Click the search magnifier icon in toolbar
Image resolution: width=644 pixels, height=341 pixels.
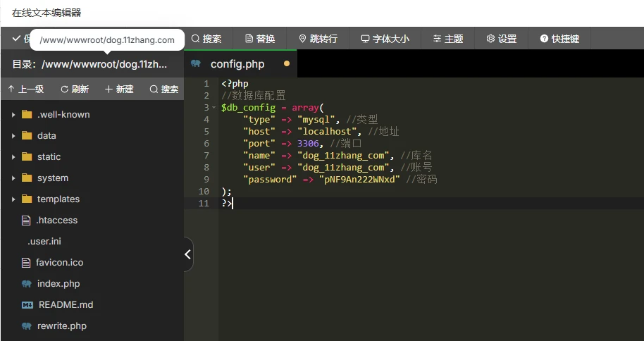[x=195, y=39]
